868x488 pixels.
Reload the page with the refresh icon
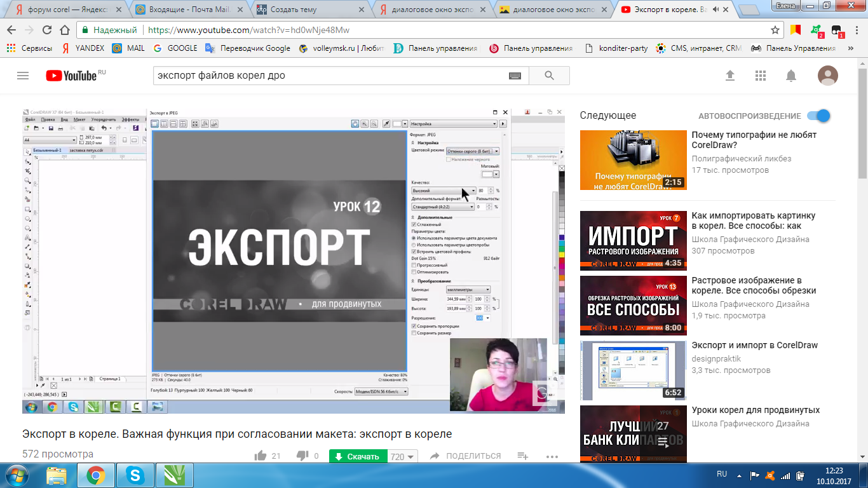(x=46, y=30)
